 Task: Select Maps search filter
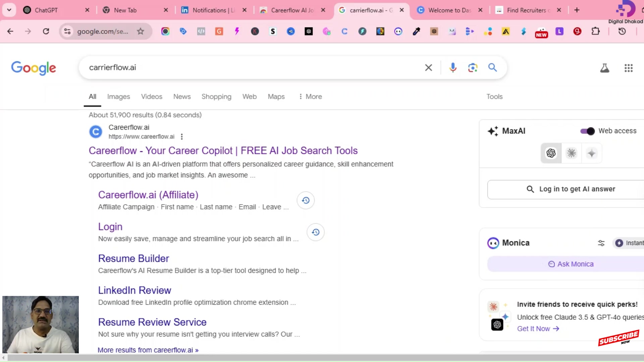tap(276, 97)
